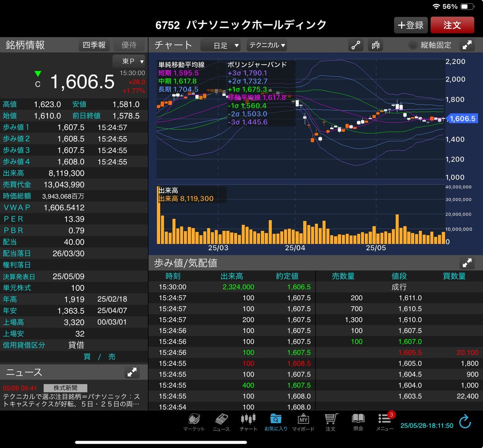Tap the 短期 1,595.5 moving average legend
Image resolution: width=483 pixels, height=448 pixels.
[179, 73]
